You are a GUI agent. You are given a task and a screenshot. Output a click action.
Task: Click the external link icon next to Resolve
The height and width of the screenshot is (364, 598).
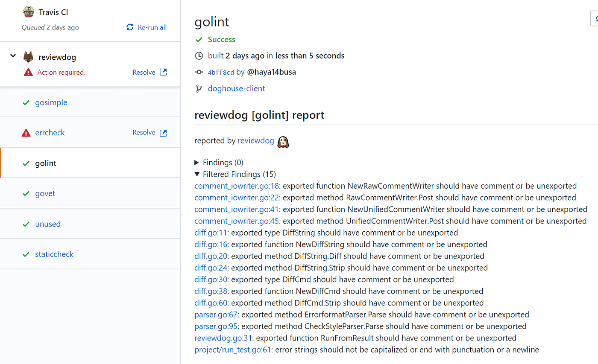point(163,72)
